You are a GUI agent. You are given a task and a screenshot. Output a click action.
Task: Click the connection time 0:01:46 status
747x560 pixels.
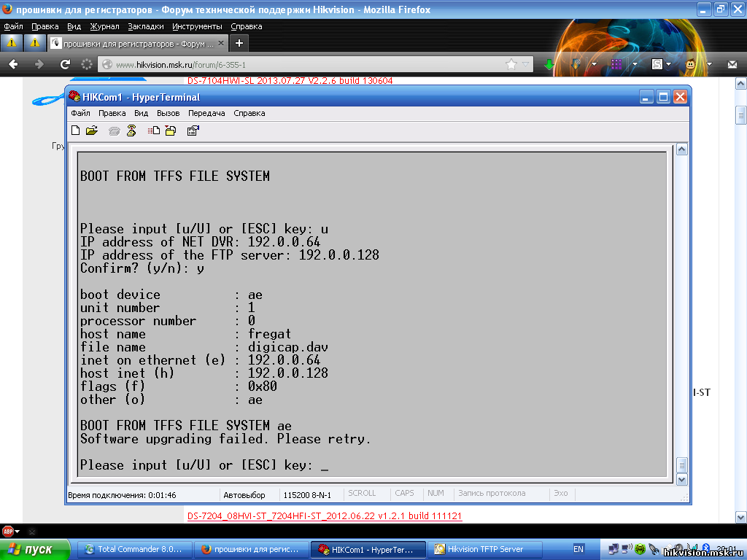point(122,495)
